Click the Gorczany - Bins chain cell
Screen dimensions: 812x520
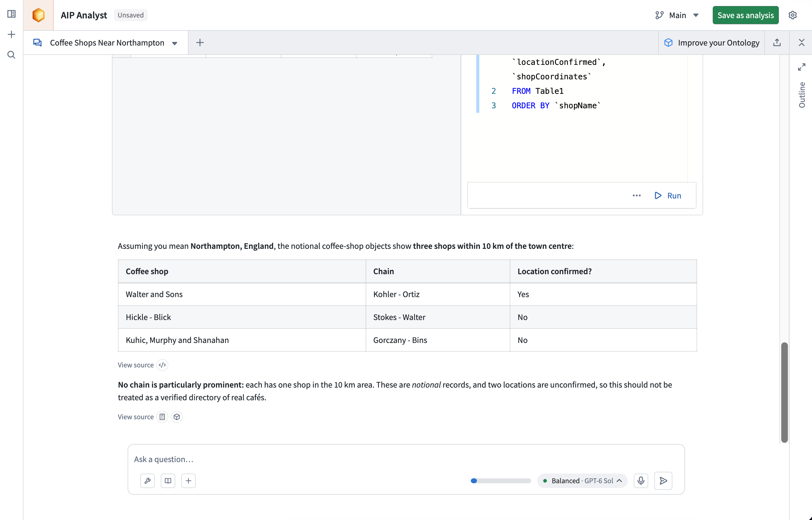[438, 340]
